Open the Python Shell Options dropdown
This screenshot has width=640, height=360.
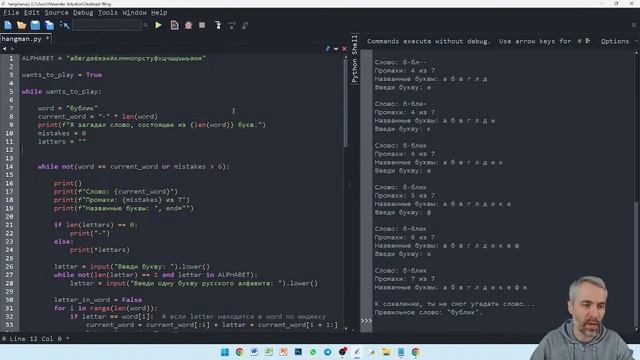618,41
